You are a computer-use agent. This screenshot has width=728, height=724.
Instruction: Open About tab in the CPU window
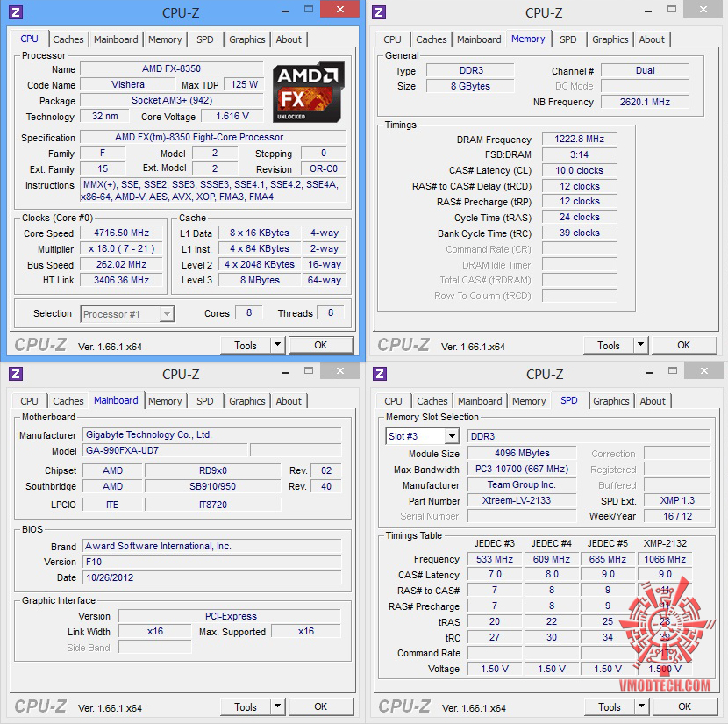[289, 39]
